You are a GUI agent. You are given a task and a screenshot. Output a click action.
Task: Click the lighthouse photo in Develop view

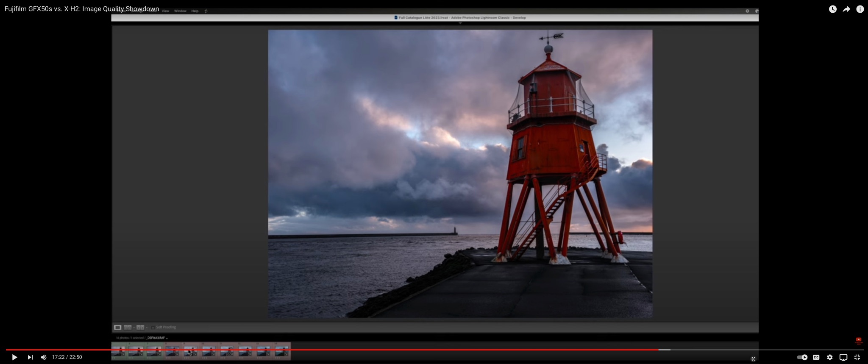[460, 173]
